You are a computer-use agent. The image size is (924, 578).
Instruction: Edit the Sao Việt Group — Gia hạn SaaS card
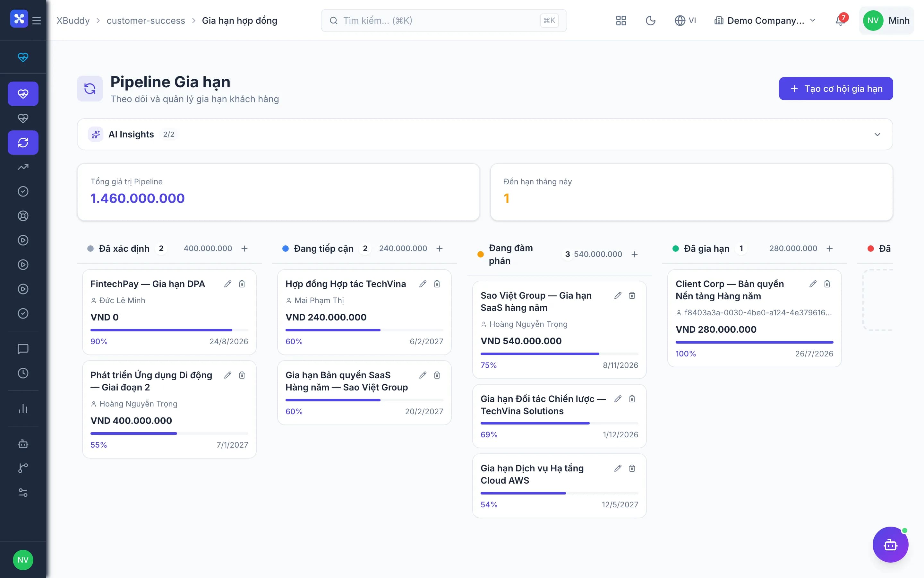(x=618, y=295)
